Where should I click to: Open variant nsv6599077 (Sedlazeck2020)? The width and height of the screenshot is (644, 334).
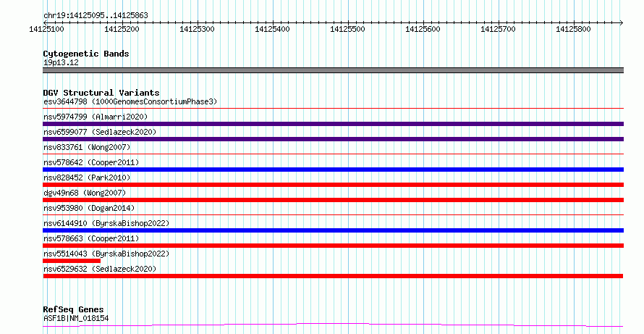pos(100,132)
